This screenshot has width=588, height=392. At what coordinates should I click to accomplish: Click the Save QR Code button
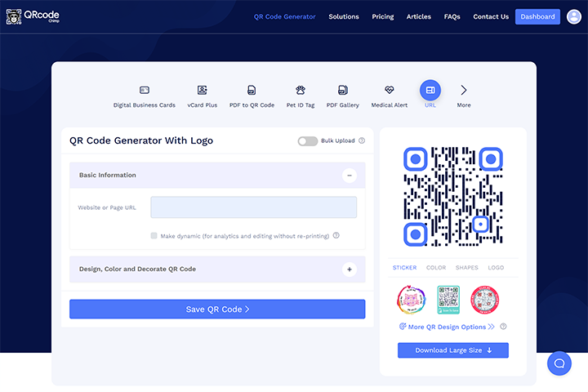tap(217, 309)
